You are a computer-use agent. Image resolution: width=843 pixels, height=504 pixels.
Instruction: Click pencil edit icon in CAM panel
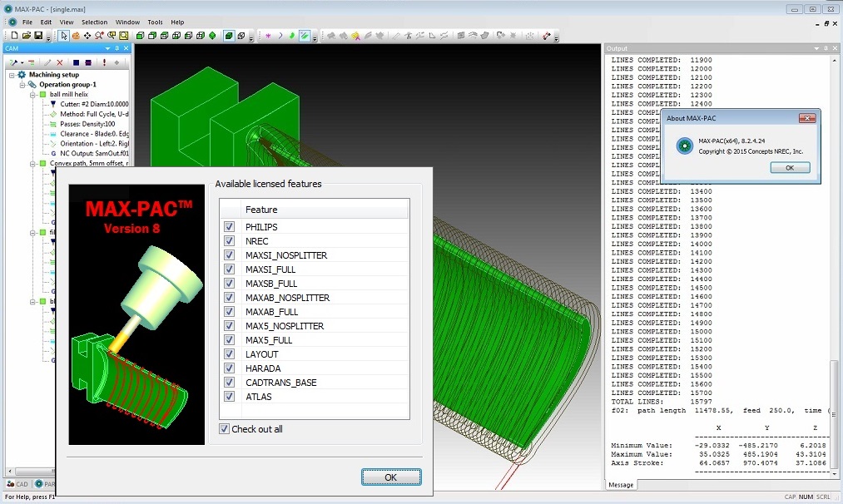click(x=47, y=63)
